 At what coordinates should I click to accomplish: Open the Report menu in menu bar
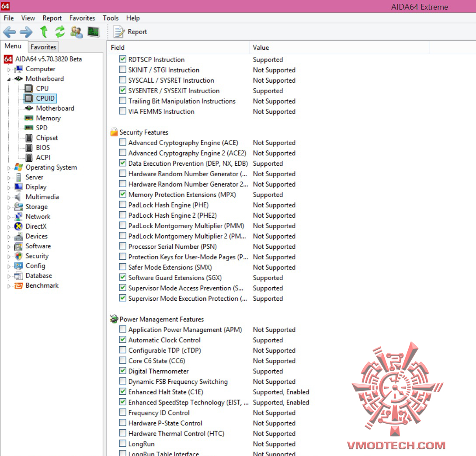click(x=52, y=18)
